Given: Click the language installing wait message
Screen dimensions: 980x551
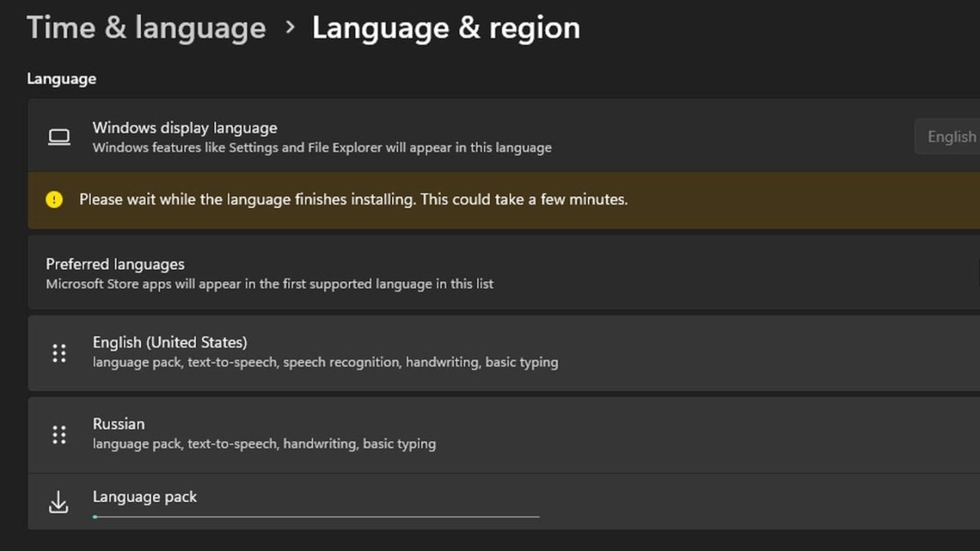Looking at the screenshot, I should 353,200.
